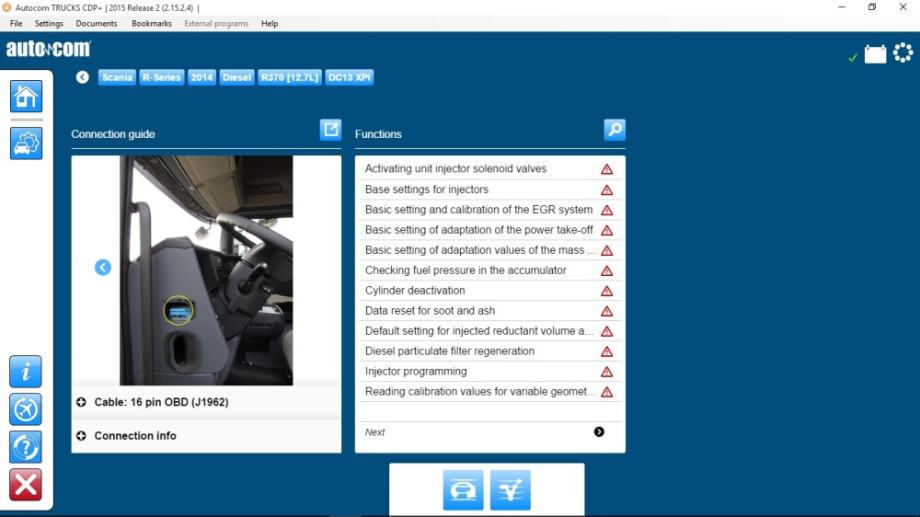Select the DC13 XPI breadcrumb

point(350,77)
